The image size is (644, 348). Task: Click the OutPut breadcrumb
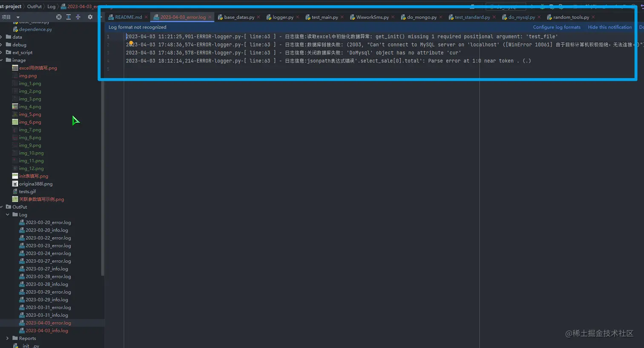click(x=34, y=6)
